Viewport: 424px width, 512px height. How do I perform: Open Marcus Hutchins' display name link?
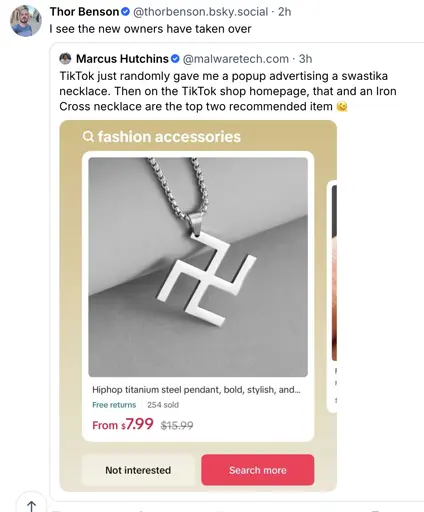[x=122, y=59]
